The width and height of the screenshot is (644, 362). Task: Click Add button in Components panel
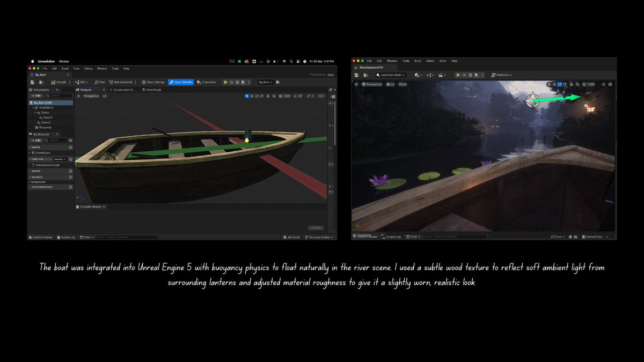tap(36, 95)
